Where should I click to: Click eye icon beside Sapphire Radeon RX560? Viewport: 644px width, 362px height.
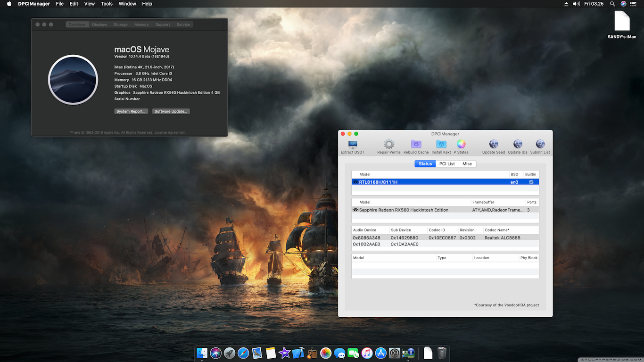(x=355, y=210)
